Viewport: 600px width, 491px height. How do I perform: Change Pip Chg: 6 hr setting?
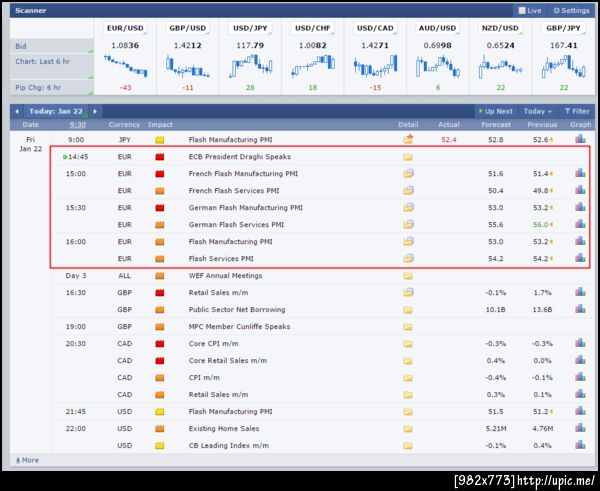pos(51,87)
